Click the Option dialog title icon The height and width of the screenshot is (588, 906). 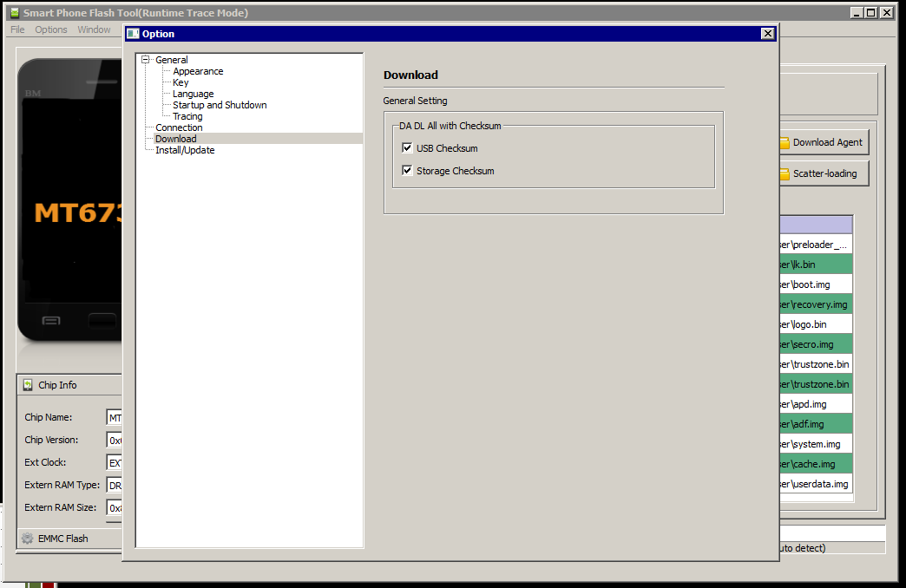[133, 34]
